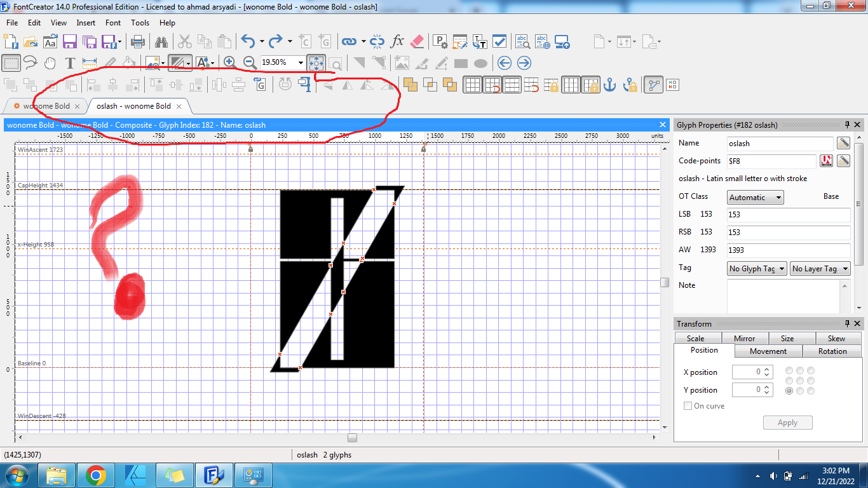Click the Zoom to fit icon
The height and width of the screenshot is (488, 868).
[316, 63]
